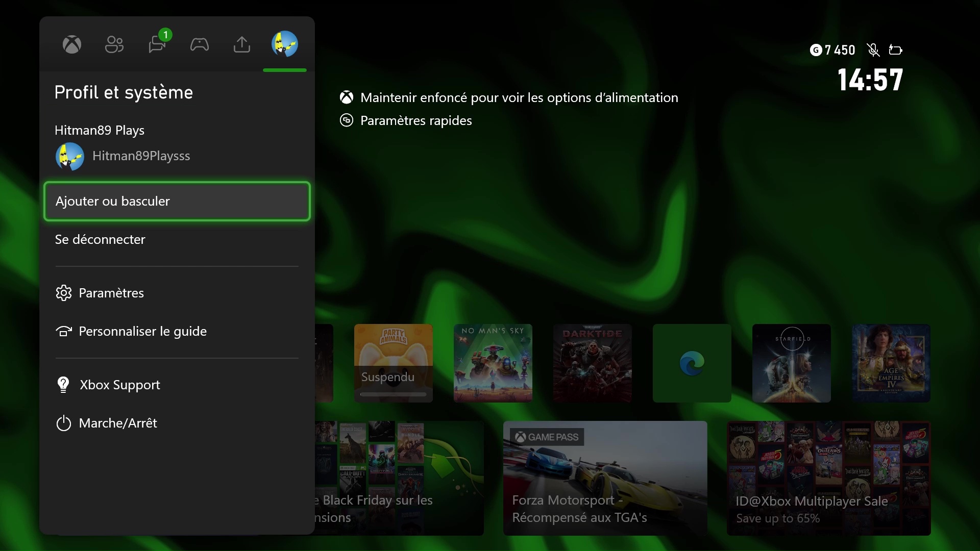Click the Hitman89 Plays name
The image size is (980, 551).
point(100,130)
